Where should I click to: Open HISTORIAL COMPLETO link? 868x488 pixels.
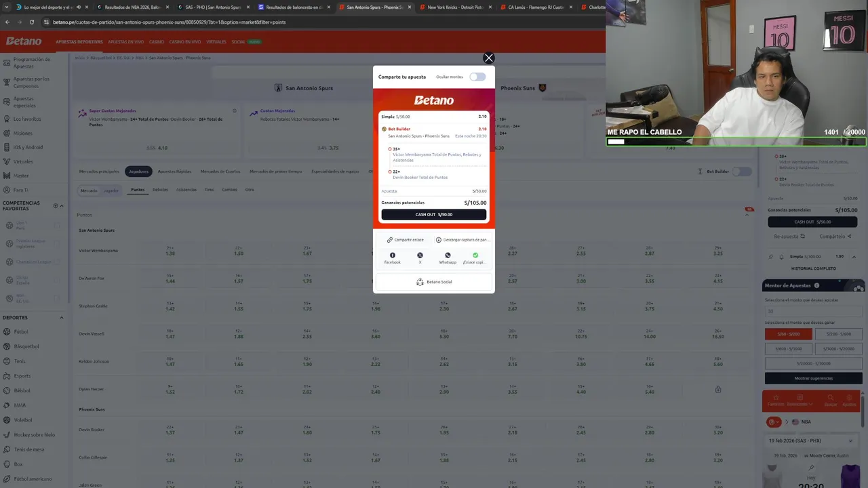pos(812,268)
